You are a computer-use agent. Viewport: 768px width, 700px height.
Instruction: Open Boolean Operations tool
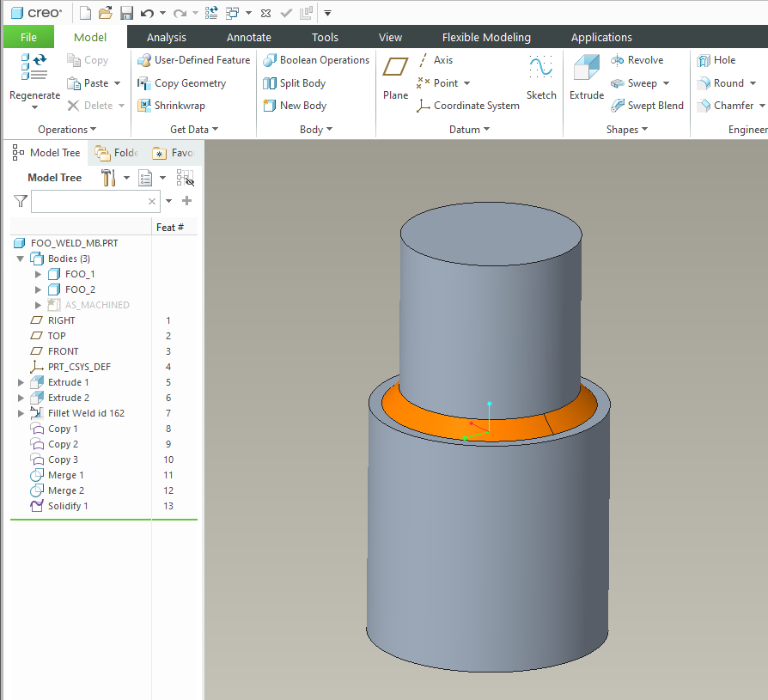coord(316,60)
